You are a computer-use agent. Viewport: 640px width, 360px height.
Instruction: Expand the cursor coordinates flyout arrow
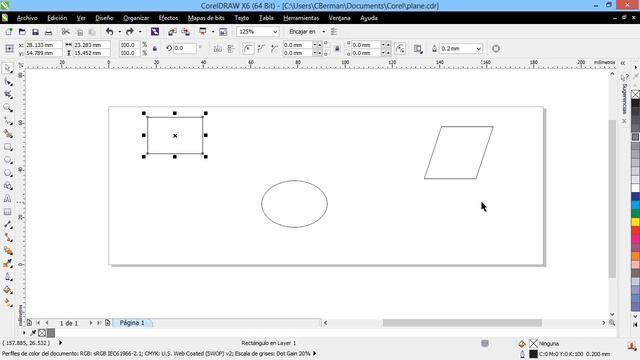pyautogui.click(x=60, y=343)
